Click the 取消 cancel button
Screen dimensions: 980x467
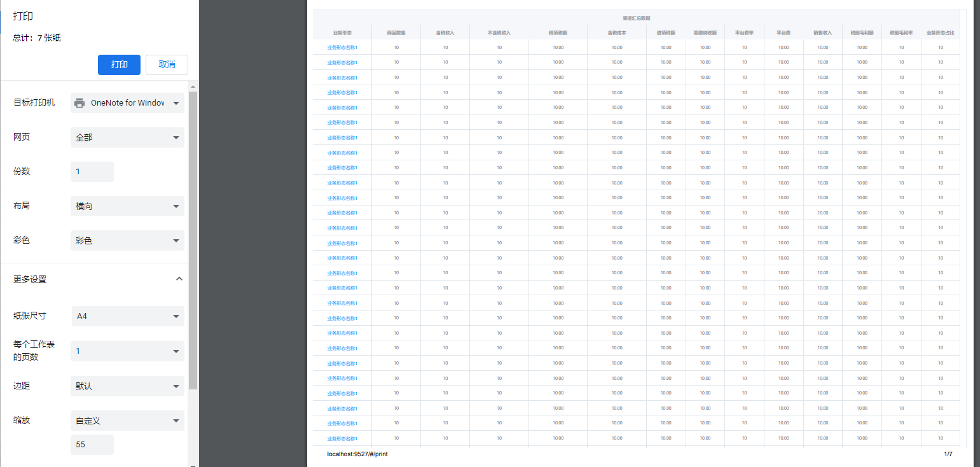167,65
